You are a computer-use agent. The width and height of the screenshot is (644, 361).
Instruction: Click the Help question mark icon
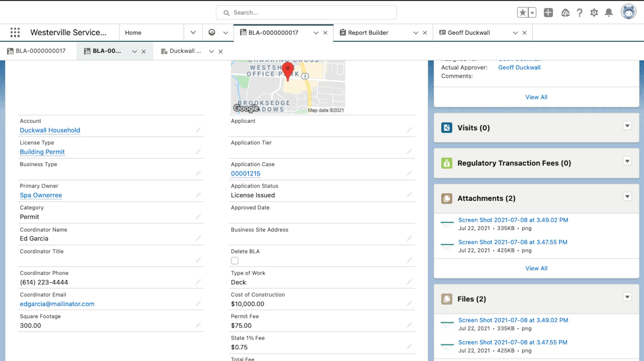tap(579, 13)
